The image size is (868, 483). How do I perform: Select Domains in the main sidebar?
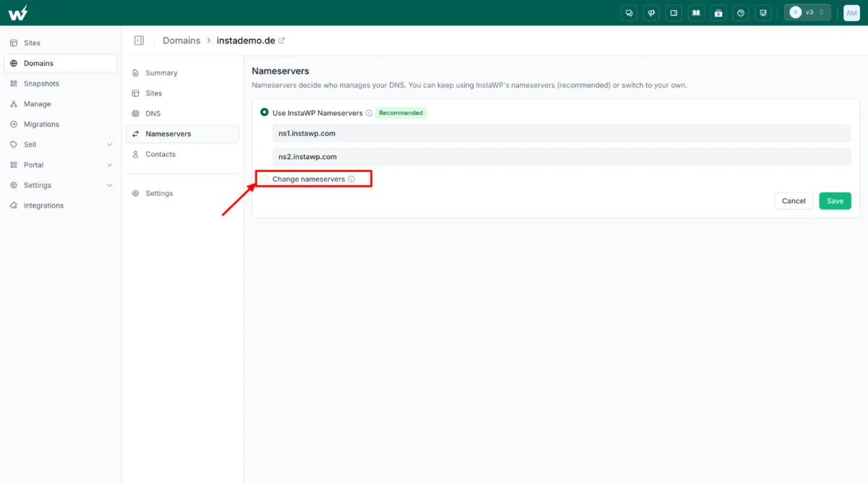click(x=61, y=64)
